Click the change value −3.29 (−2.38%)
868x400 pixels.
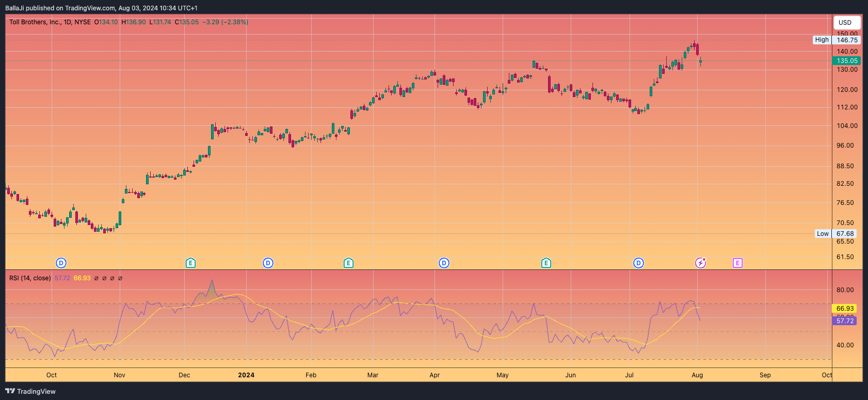tap(225, 22)
